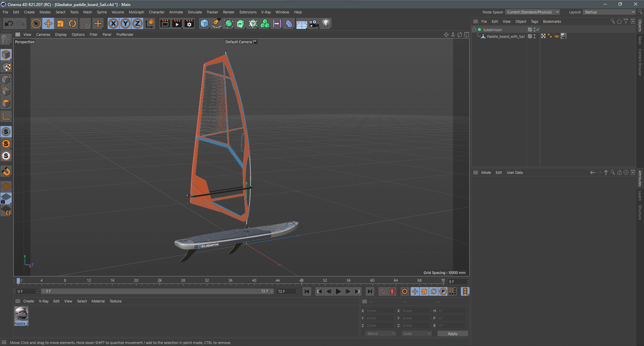Activate the Move tool in top toolbar
The image size is (644, 346).
(48, 23)
